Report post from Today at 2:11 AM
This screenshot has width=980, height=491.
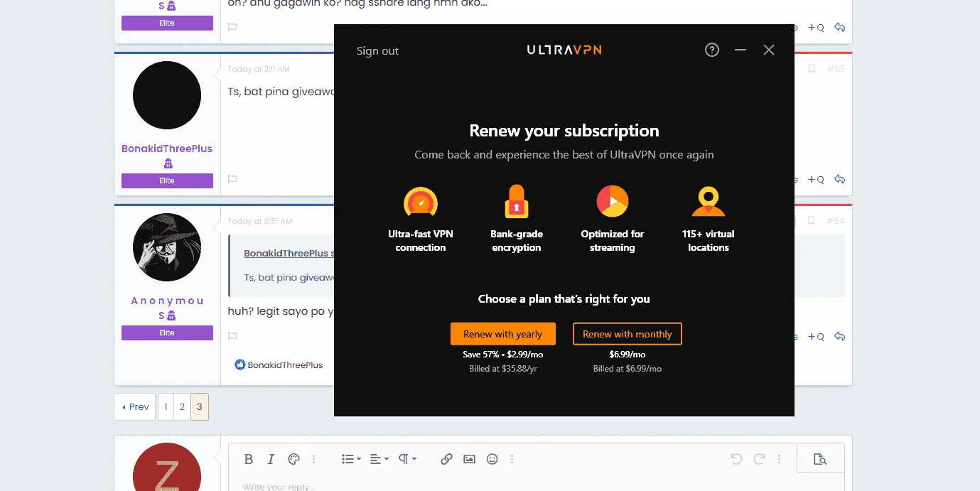[x=232, y=180]
